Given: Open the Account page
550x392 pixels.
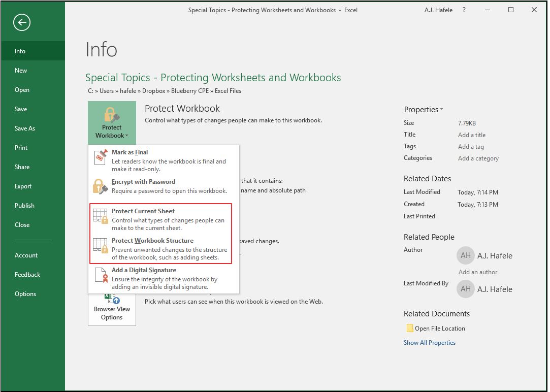Looking at the screenshot, I should click(x=33, y=255).
